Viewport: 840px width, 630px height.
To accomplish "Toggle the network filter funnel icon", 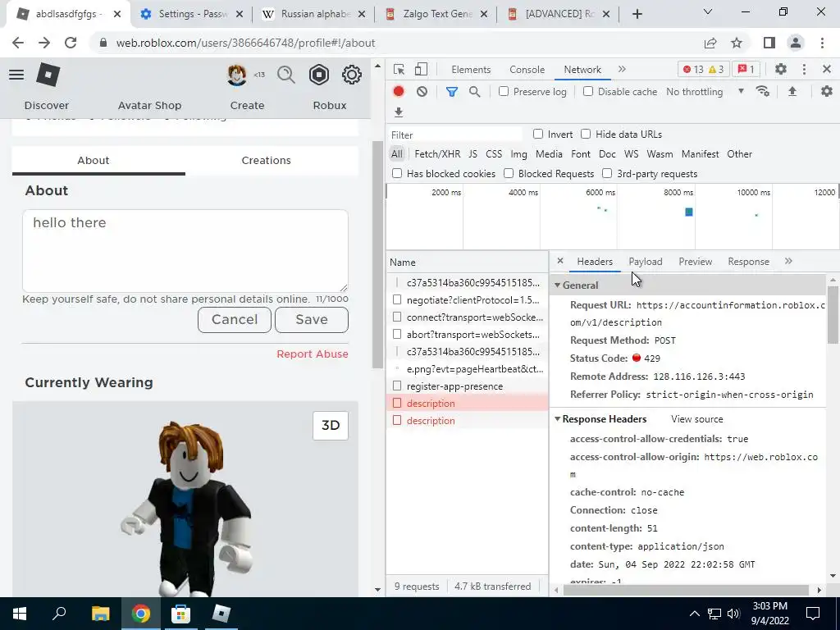I will 452,92.
